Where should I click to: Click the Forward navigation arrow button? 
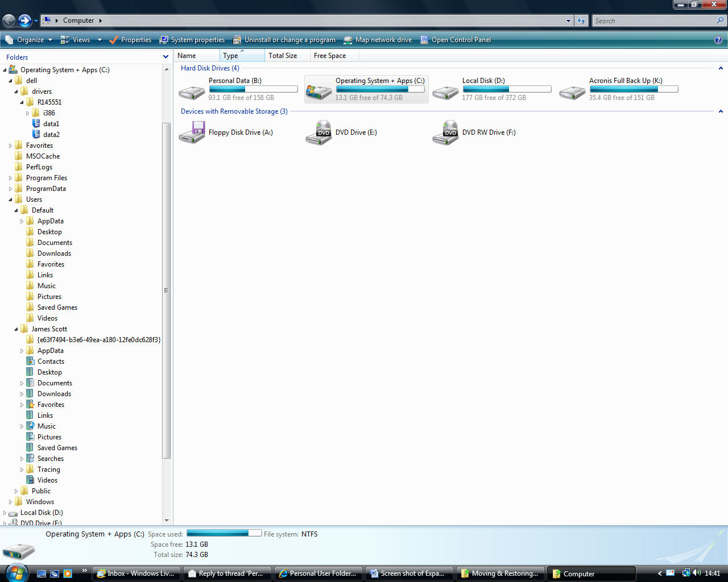(24, 21)
